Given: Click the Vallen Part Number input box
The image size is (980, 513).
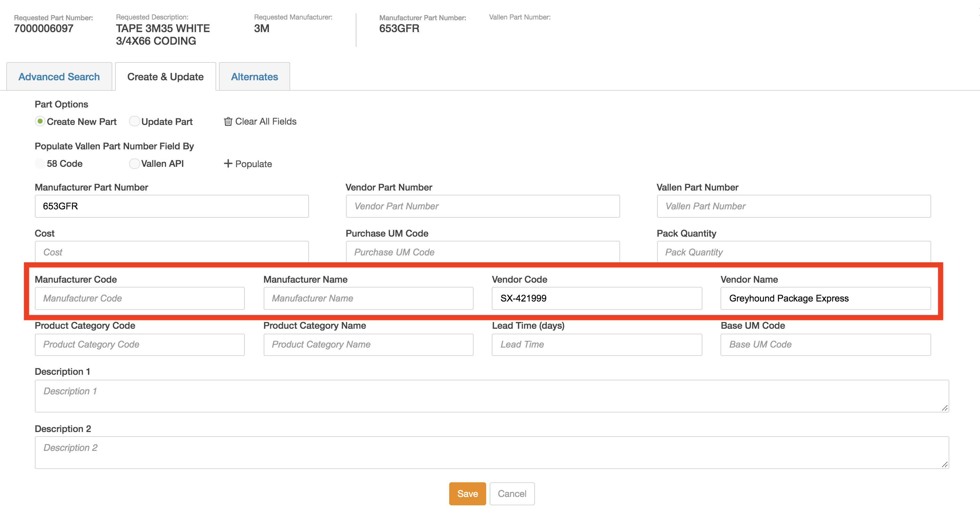Looking at the screenshot, I should click(793, 206).
